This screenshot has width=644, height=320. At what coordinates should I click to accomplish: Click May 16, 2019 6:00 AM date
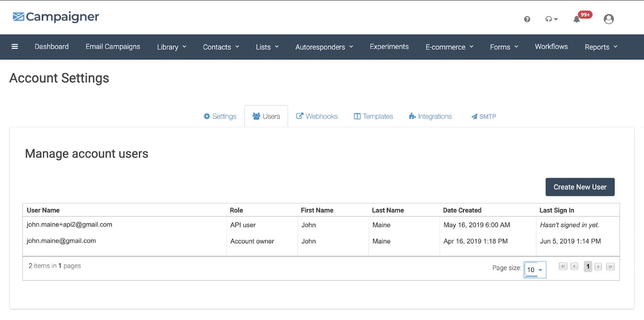coord(477,225)
